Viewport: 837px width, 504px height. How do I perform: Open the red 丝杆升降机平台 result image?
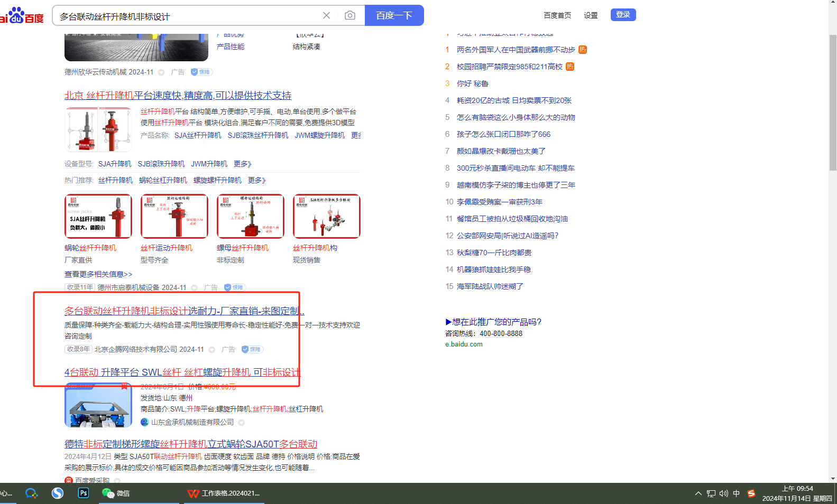click(x=98, y=129)
